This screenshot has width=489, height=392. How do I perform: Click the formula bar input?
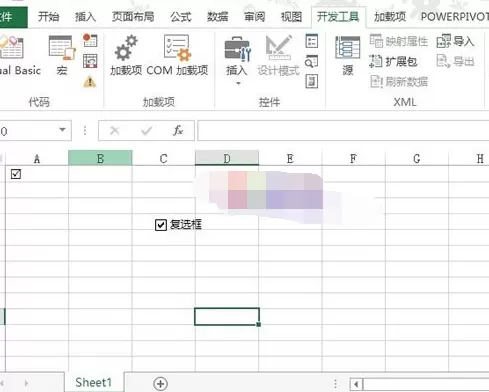point(343,130)
